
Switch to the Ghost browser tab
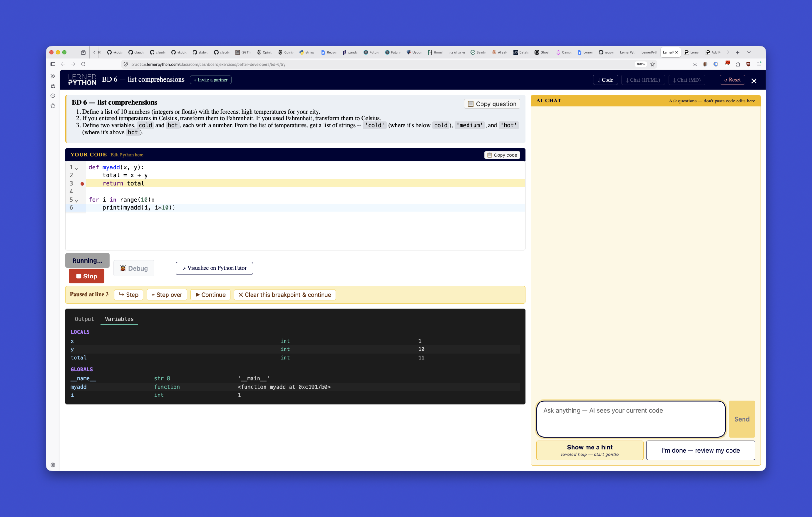coord(542,52)
